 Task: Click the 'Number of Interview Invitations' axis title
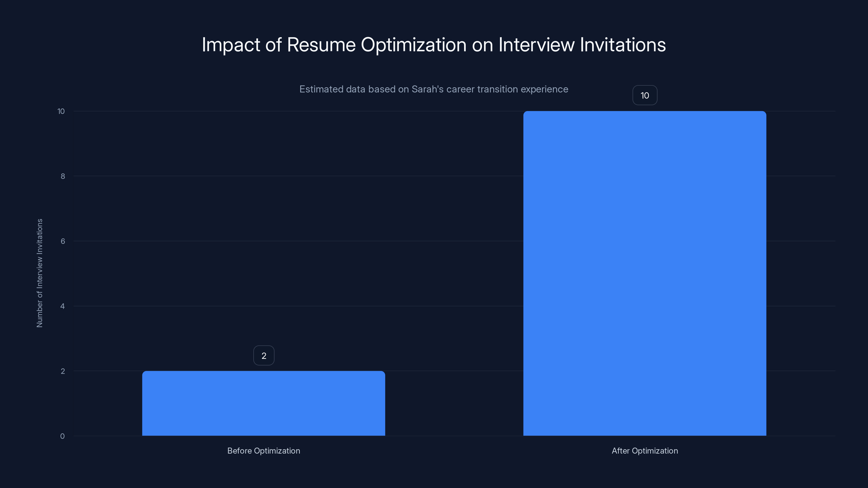coord(40,273)
